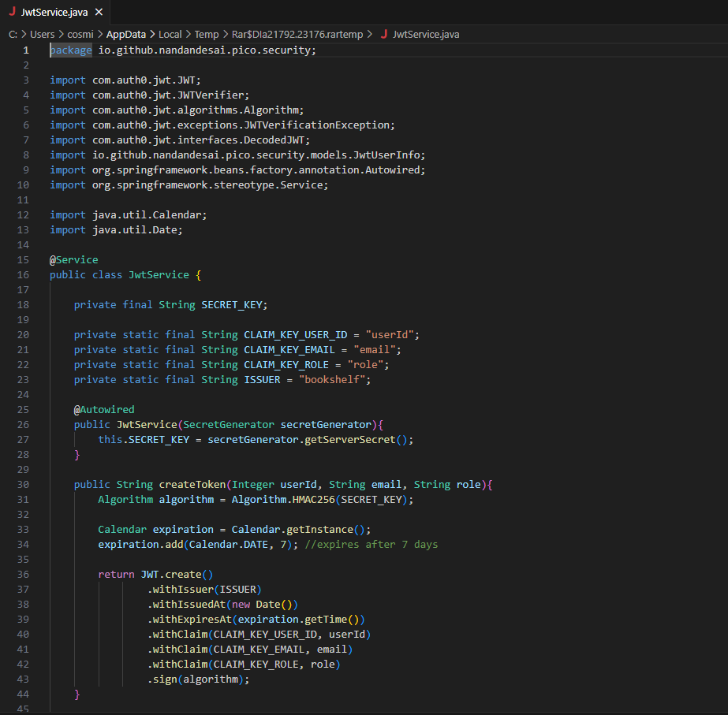
Task: Click 'getInstance' on line 33
Action: point(319,530)
